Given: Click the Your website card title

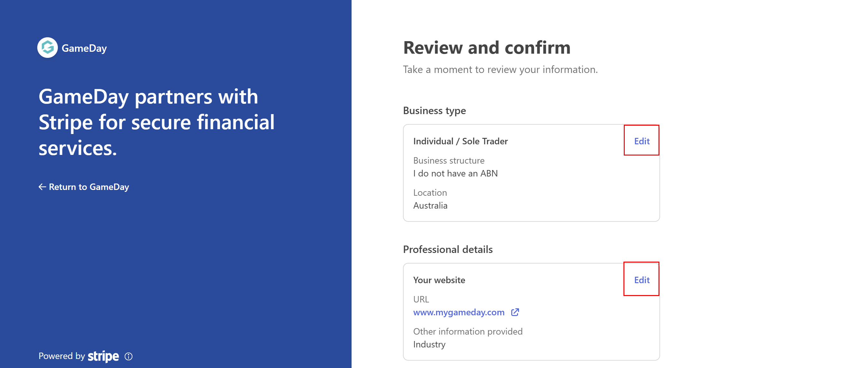Looking at the screenshot, I should click(439, 280).
